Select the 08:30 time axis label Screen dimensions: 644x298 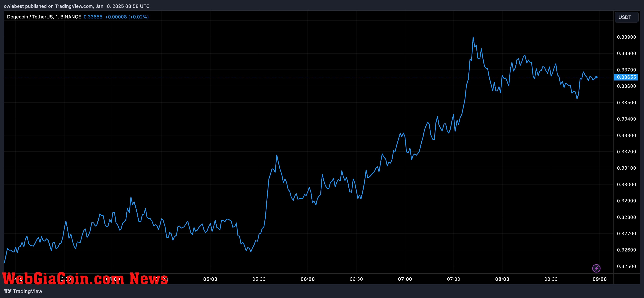pyautogui.click(x=551, y=279)
